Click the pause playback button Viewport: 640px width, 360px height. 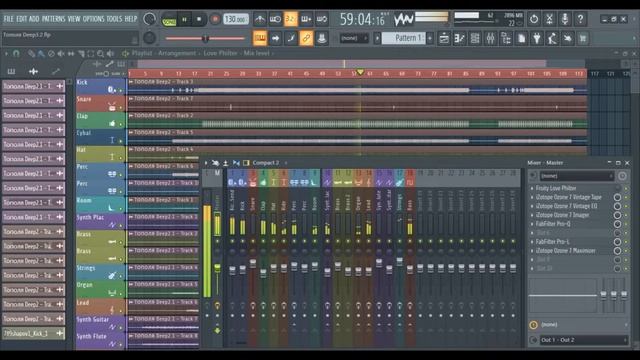(x=184, y=19)
